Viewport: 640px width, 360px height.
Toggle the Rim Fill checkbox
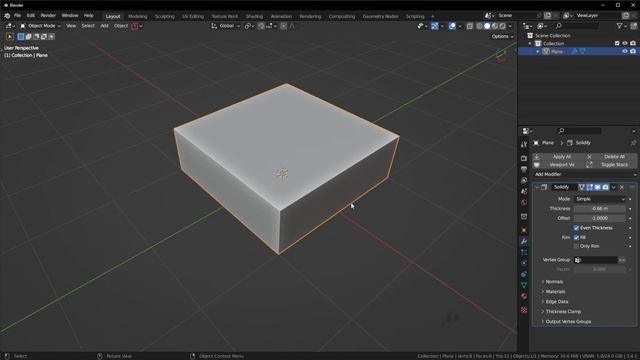tap(576, 237)
